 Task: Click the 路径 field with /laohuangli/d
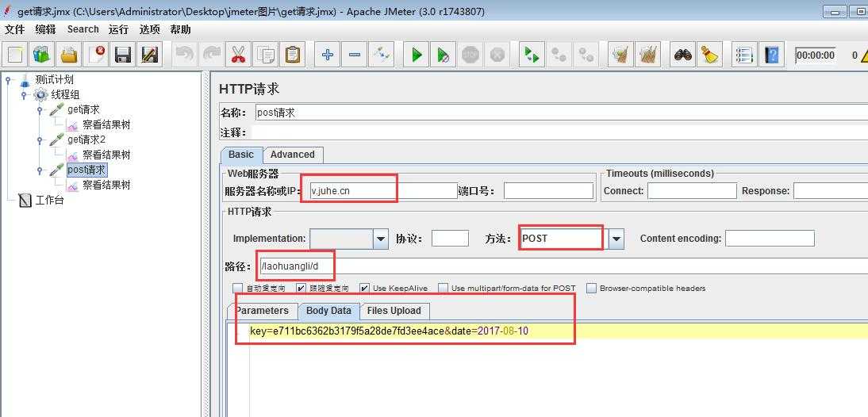click(x=563, y=266)
